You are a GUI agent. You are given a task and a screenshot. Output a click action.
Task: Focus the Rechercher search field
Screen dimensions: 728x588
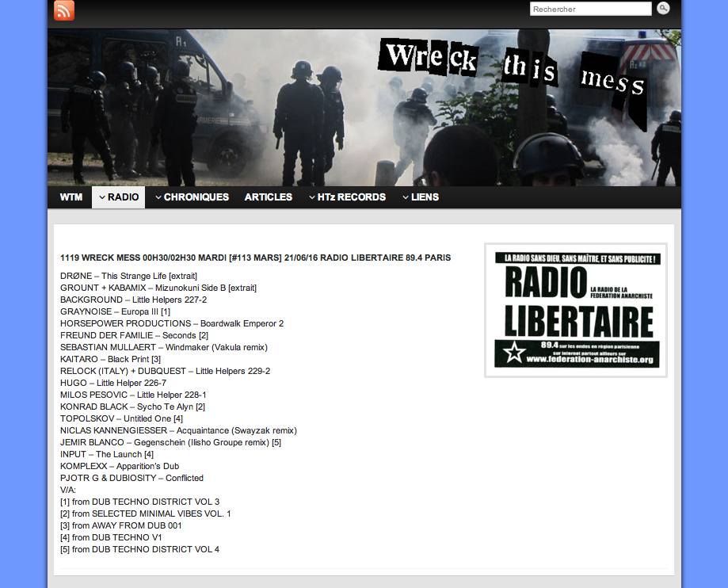[591, 9]
